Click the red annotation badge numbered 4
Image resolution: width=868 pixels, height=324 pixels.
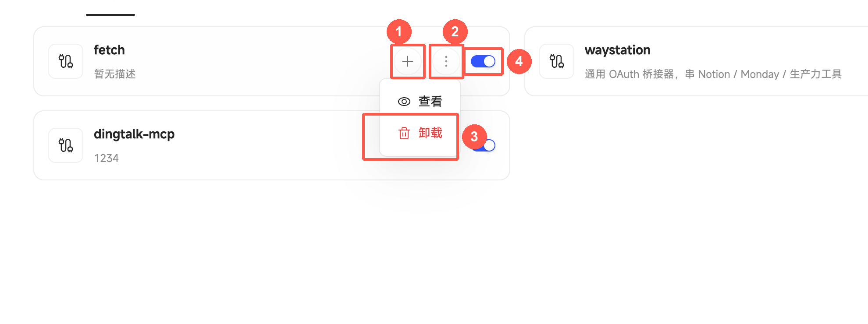pyautogui.click(x=519, y=61)
